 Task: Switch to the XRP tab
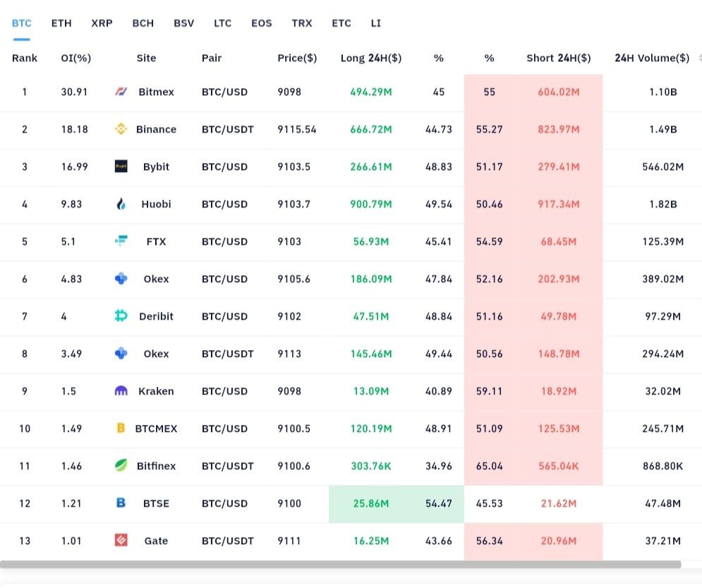click(102, 23)
